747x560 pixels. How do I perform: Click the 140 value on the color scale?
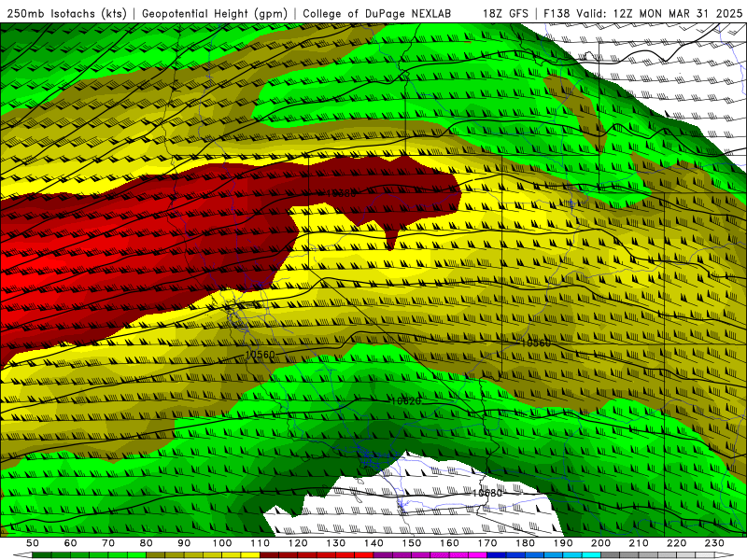coord(373,543)
